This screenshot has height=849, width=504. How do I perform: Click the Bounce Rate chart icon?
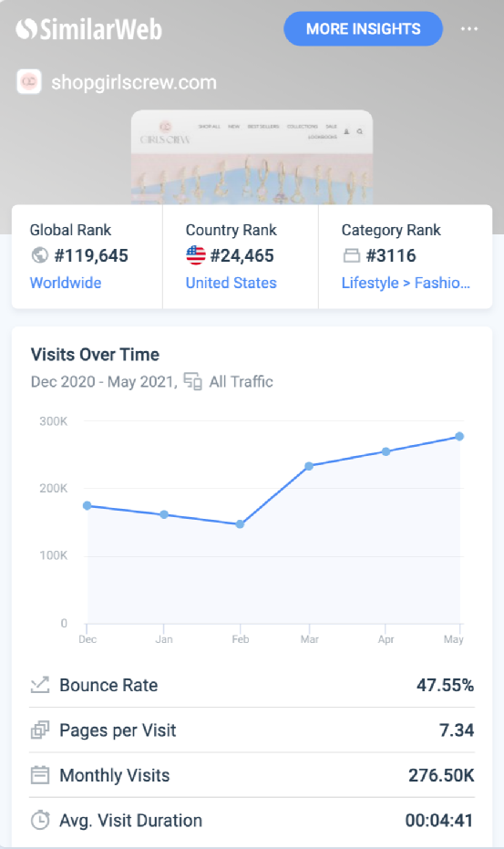coord(40,685)
